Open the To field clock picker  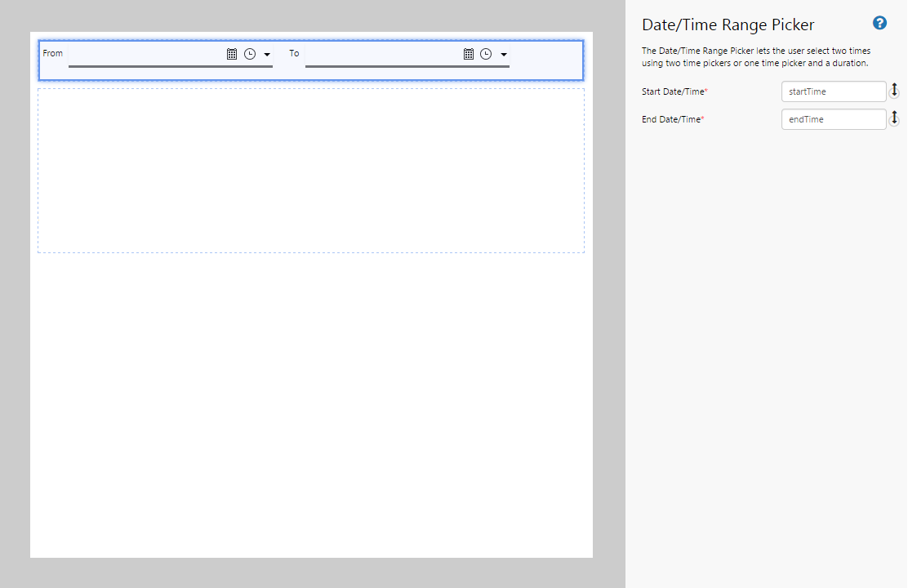point(486,54)
